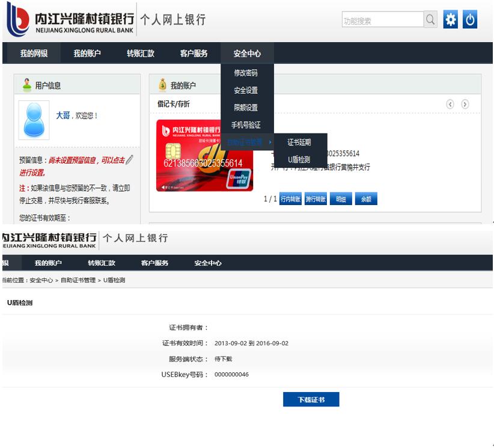Click 自助证书管理 in the breadcrumb trail
The image size is (494, 448).
[x=78, y=280]
